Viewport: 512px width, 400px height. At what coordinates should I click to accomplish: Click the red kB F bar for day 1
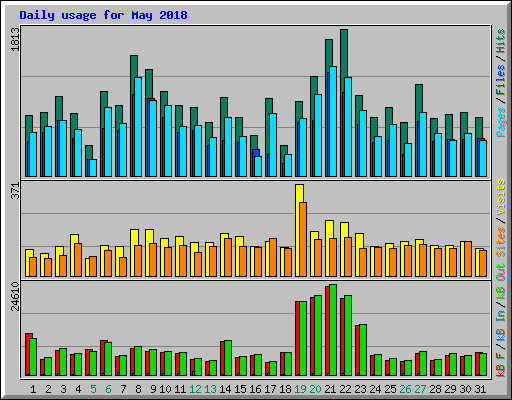point(28,354)
